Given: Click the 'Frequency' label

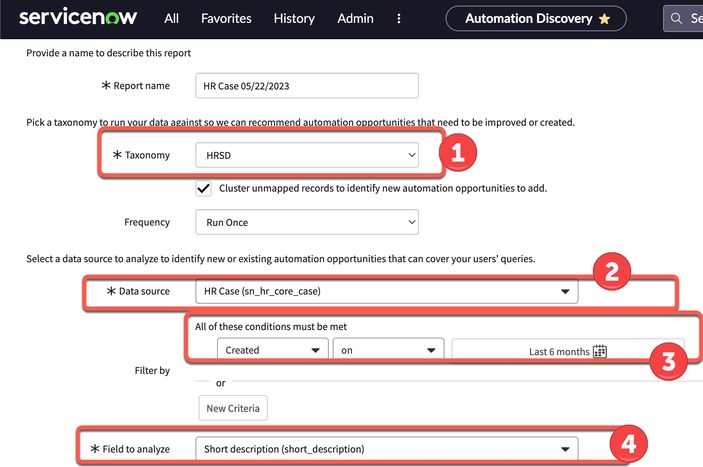Looking at the screenshot, I should [147, 222].
